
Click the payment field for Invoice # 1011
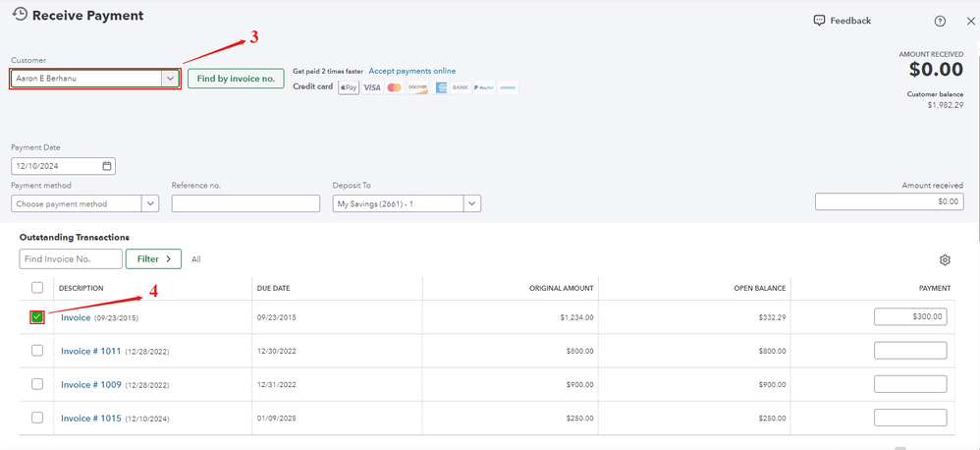pos(910,351)
